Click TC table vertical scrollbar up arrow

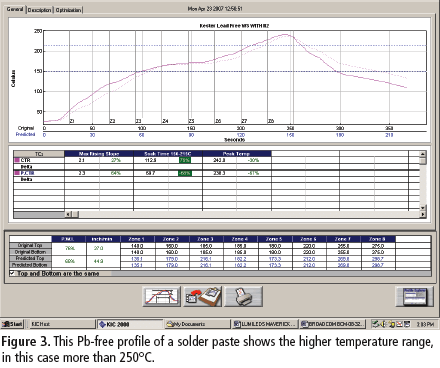[422, 154]
